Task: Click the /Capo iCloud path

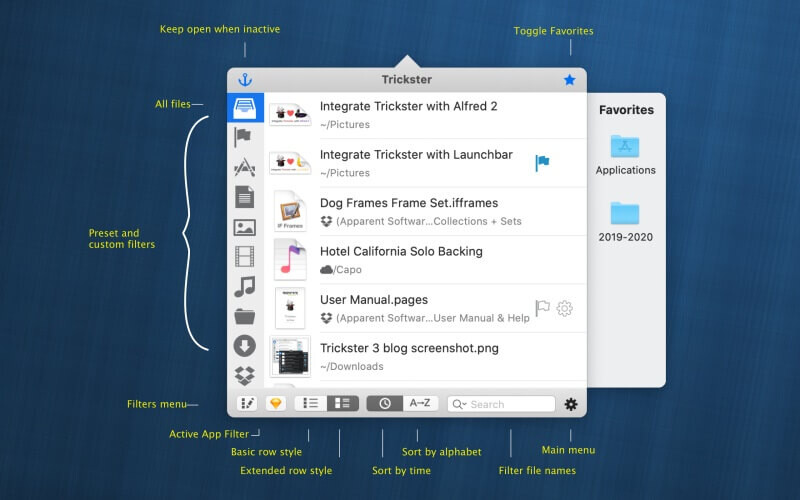Action: pos(341,269)
